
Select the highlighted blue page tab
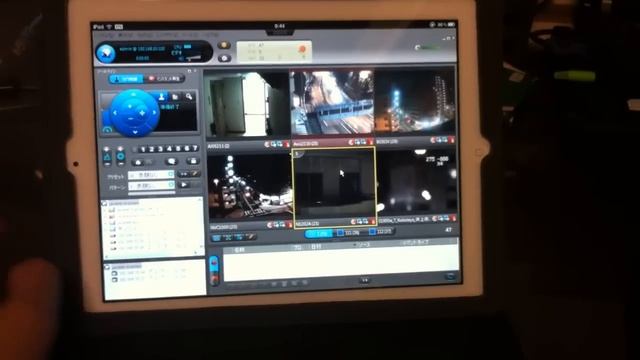319,233
